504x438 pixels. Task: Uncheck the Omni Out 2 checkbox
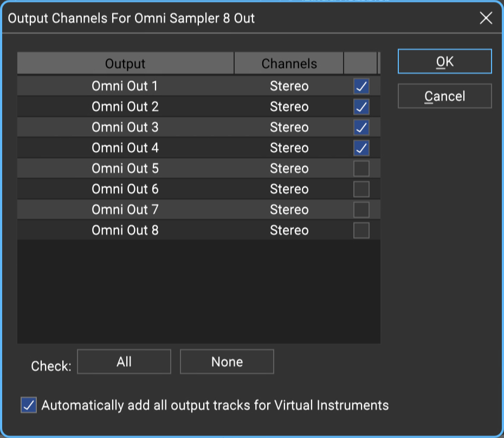click(361, 107)
